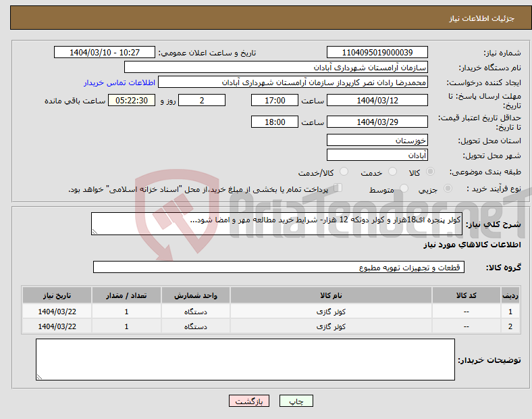
Task: Click دستگاه unit in row 1
Action: [x=196, y=312]
